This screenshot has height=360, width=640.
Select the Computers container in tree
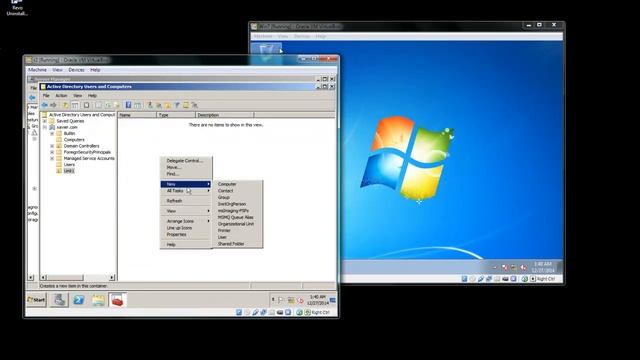point(74,140)
